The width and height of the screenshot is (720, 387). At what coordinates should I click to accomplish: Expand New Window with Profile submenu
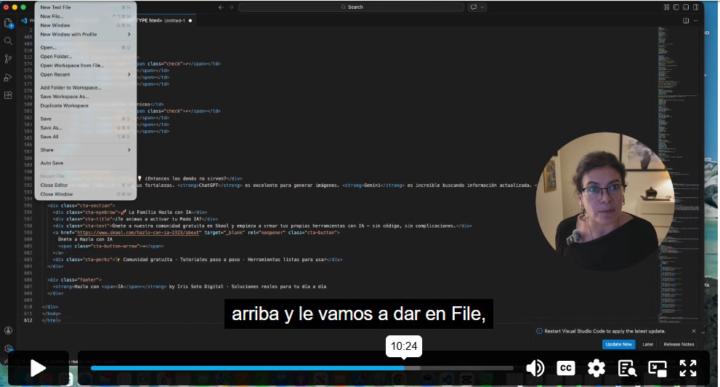[85, 34]
